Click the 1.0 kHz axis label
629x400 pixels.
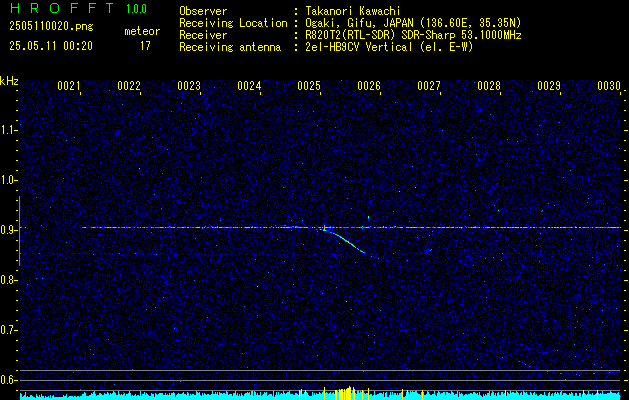8,180
